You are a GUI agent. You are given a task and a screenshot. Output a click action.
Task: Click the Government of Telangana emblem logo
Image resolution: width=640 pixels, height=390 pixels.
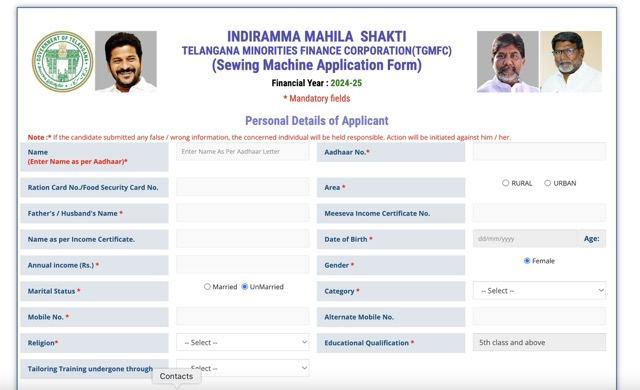pyautogui.click(x=62, y=62)
